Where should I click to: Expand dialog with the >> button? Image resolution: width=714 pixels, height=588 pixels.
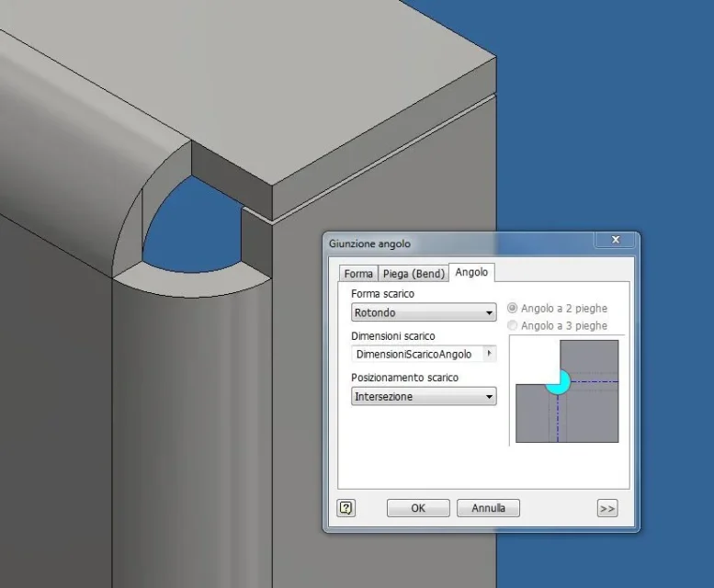607,508
